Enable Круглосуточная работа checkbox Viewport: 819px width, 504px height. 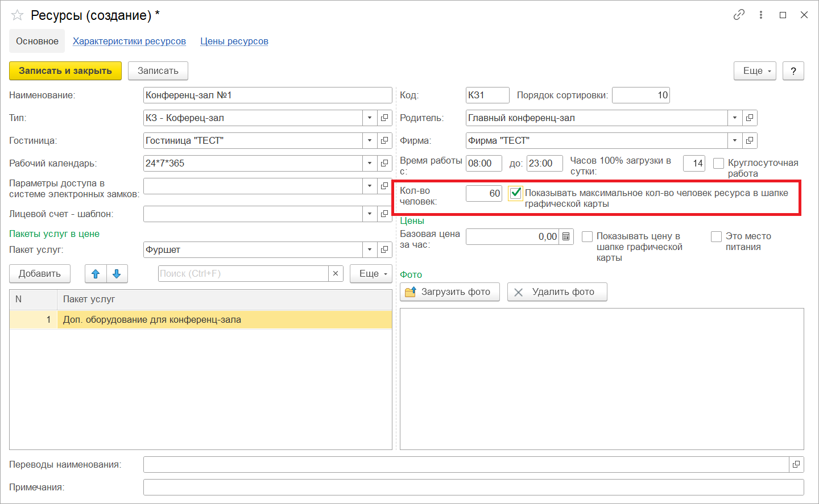pos(718,164)
